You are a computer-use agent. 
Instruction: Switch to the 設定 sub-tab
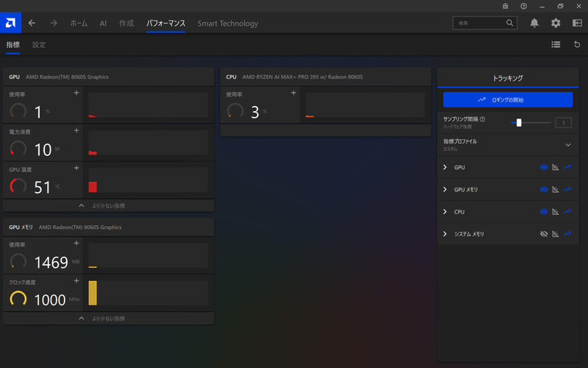(x=39, y=45)
